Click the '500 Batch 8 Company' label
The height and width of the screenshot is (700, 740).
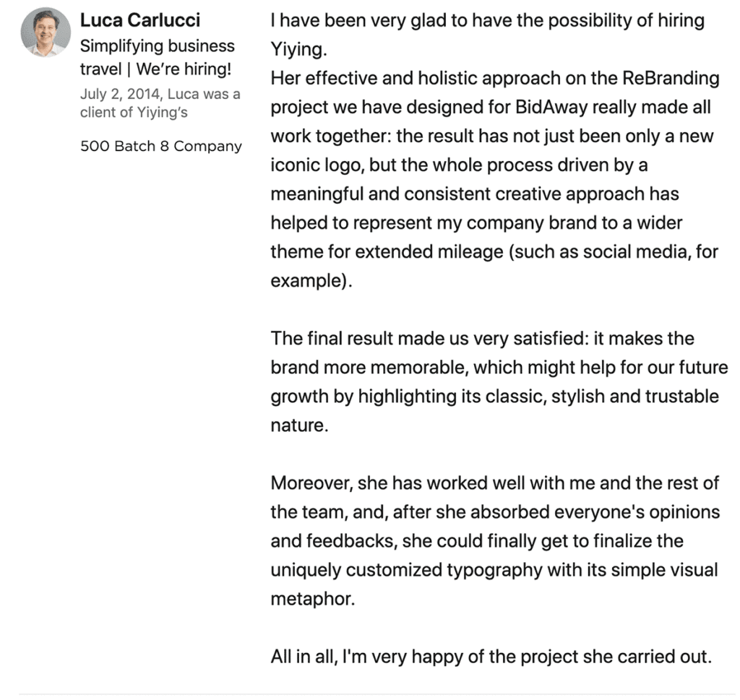pos(161,146)
